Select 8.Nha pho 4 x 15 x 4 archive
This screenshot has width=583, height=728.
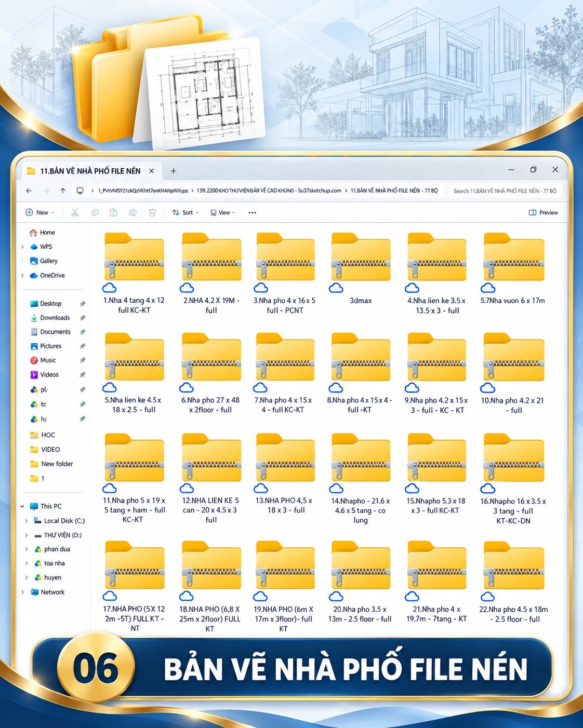[360, 373]
